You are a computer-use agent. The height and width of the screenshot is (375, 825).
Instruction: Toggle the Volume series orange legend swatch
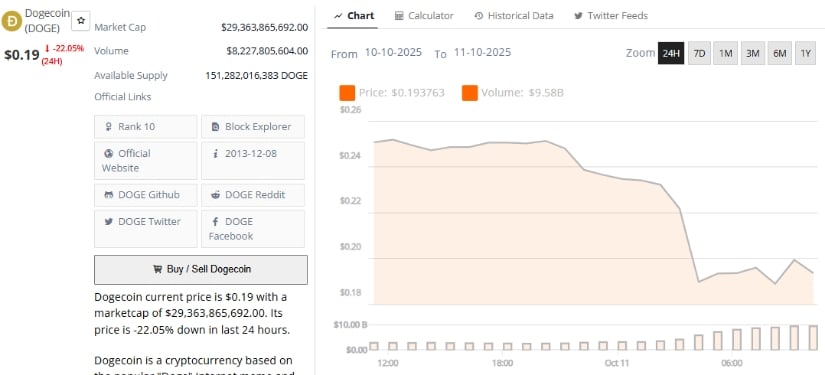pos(470,93)
